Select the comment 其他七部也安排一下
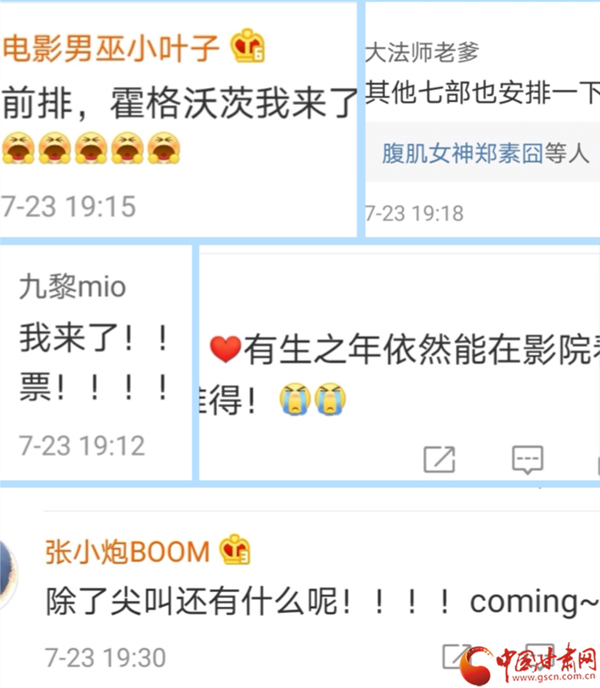The image size is (600, 688). 482,93
